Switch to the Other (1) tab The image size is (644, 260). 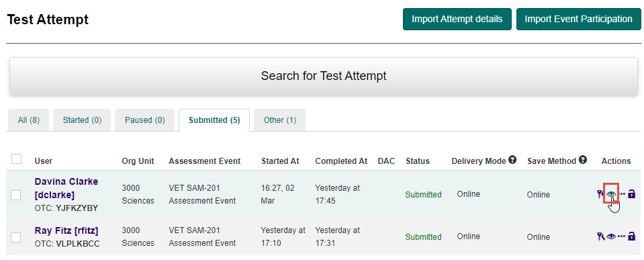click(x=280, y=120)
